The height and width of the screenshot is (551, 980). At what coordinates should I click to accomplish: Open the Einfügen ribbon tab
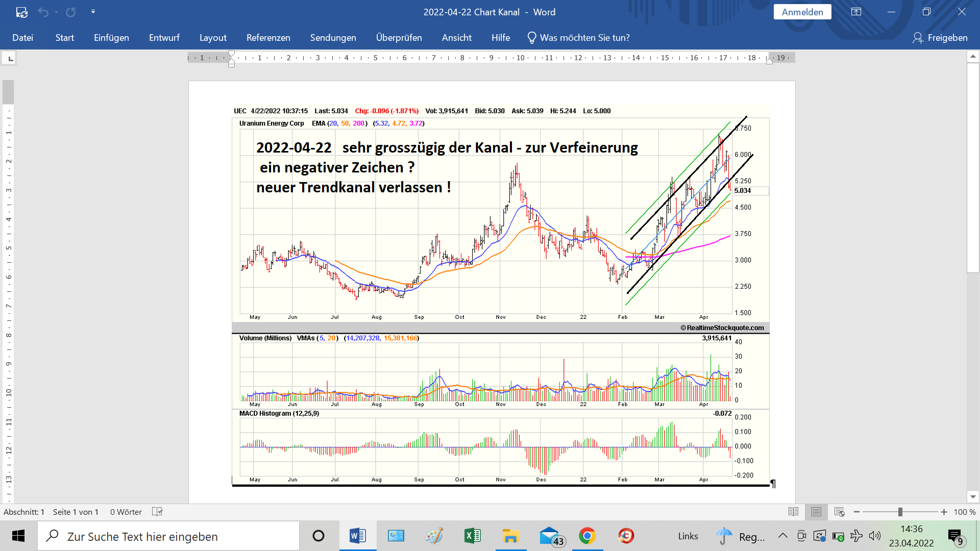coord(111,38)
